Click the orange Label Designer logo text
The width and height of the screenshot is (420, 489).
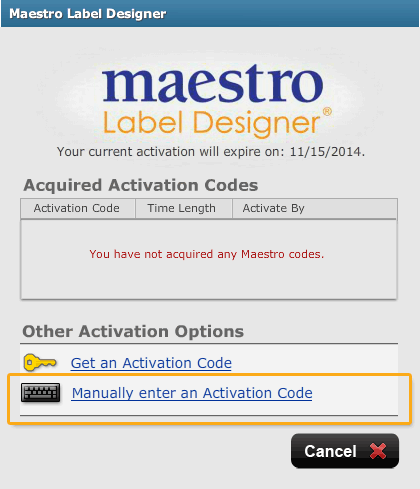click(211, 123)
